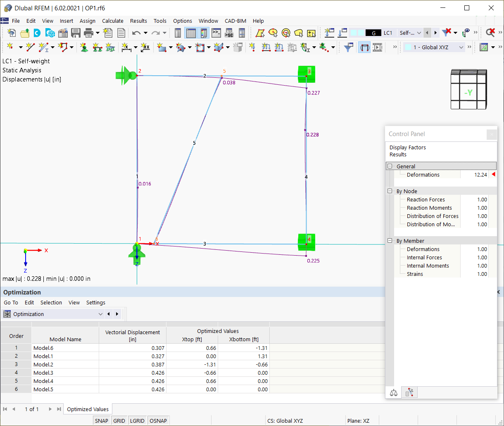Screen dimensions: 504x426
Task: Open a model file with folder icon
Action: [x=25, y=33]
